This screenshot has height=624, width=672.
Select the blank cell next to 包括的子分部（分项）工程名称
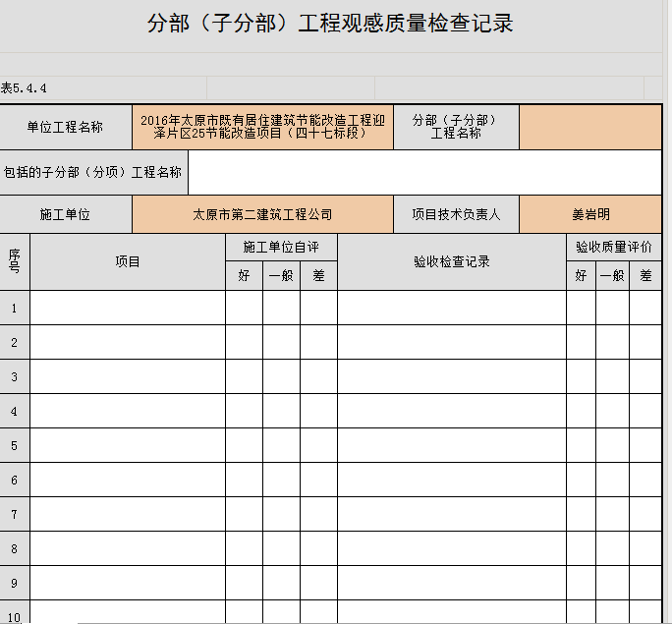424,172
